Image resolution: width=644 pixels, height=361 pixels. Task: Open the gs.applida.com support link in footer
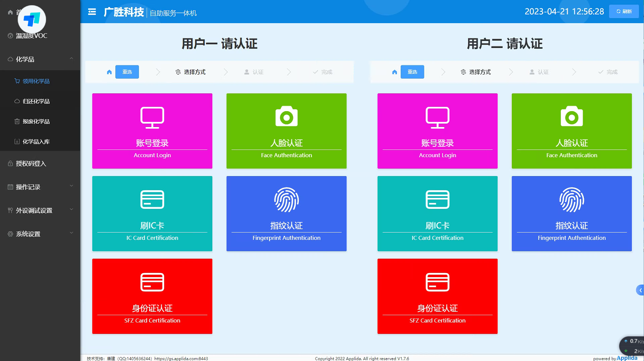point(181,358)
